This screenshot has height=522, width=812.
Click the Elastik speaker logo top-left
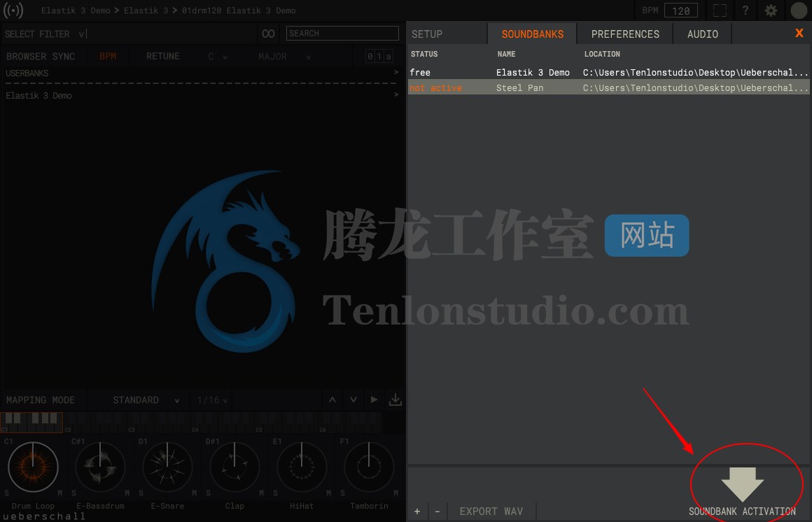[x=13, y=10]
